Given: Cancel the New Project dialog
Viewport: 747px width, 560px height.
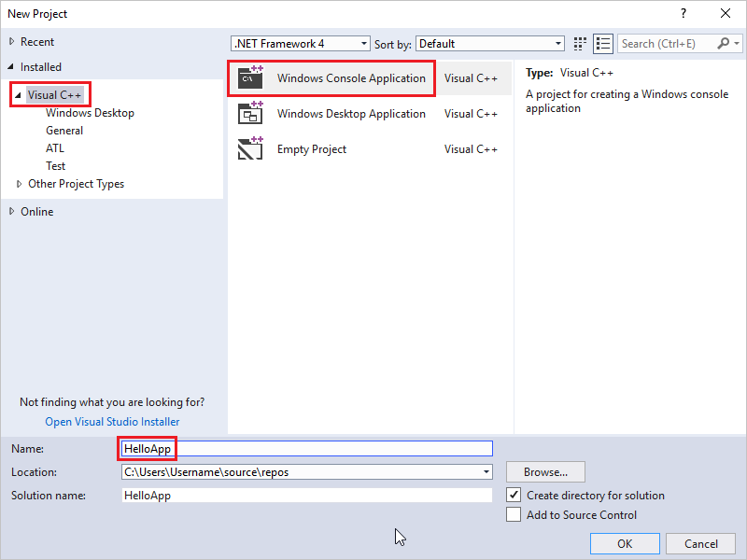Looking at the screenshot, I should (701, 544).
